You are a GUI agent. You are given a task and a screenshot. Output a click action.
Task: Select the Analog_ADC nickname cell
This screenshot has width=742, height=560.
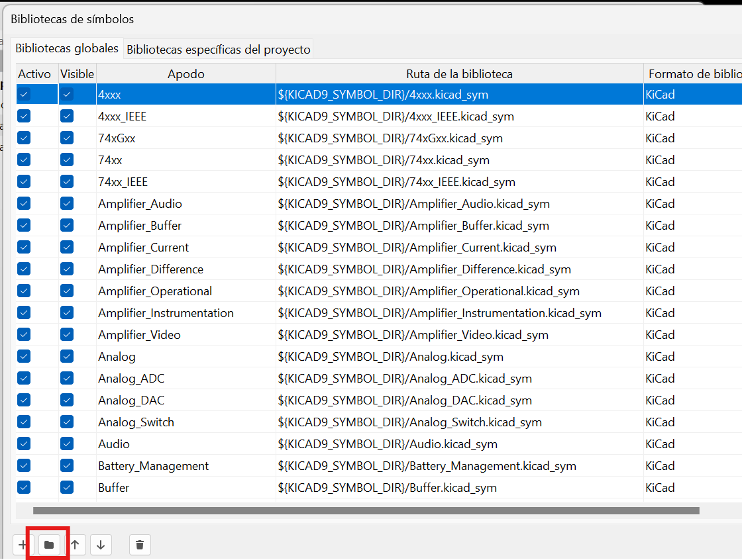click(x=186, y=379)
